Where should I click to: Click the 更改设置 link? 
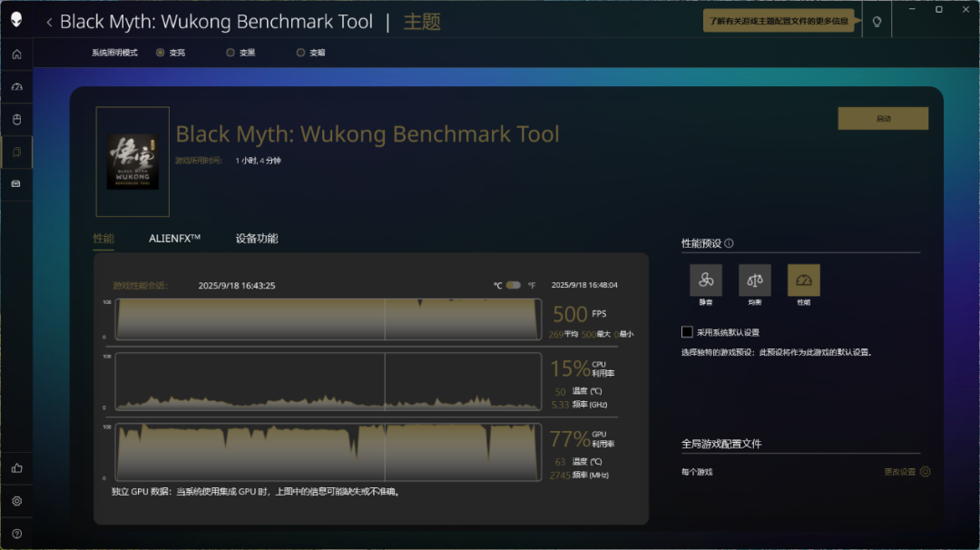pyautogui.click(x=899, y=472)
